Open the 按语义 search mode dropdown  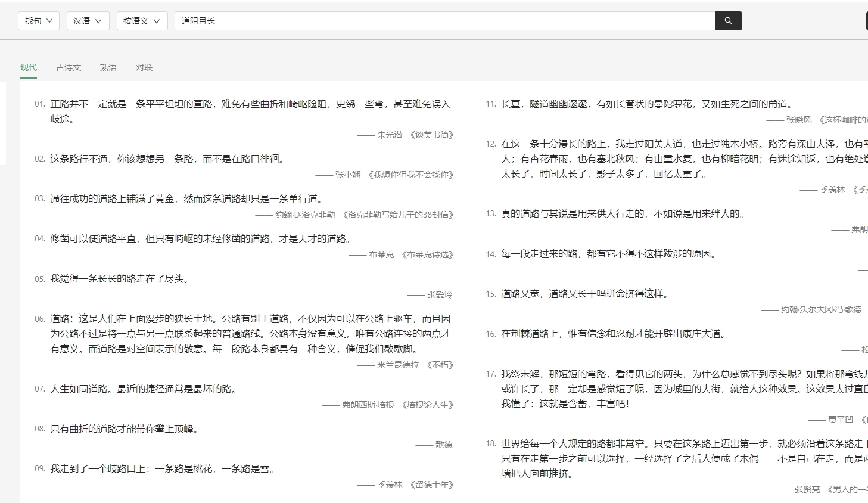click(x=142, y=21)
